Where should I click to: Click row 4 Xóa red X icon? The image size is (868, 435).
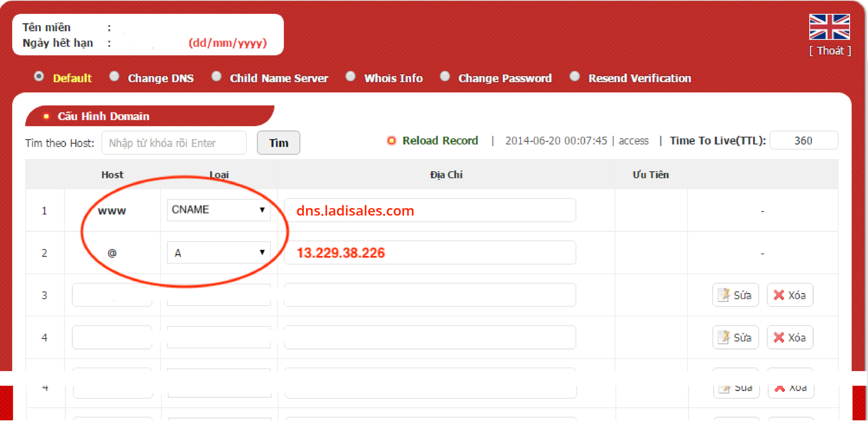point(778,337)
